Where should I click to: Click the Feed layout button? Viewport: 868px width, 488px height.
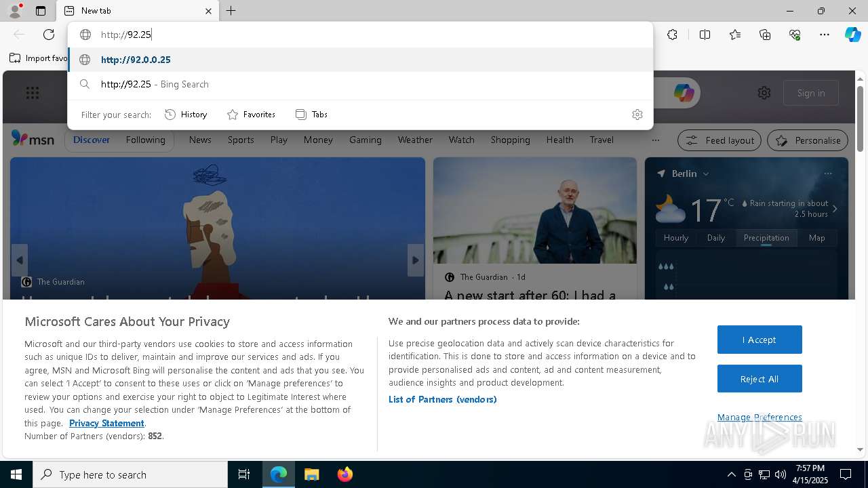pyautogui.click(x=719, y=140)
